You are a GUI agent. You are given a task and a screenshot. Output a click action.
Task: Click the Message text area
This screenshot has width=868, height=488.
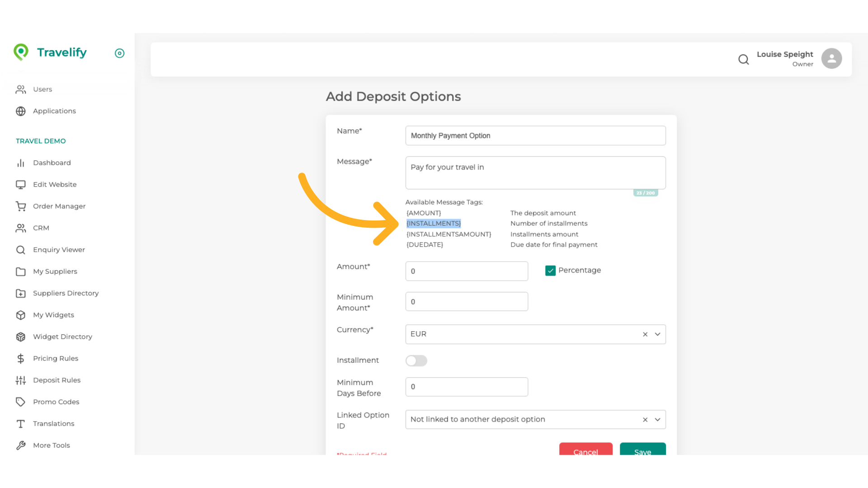point(535,173)
